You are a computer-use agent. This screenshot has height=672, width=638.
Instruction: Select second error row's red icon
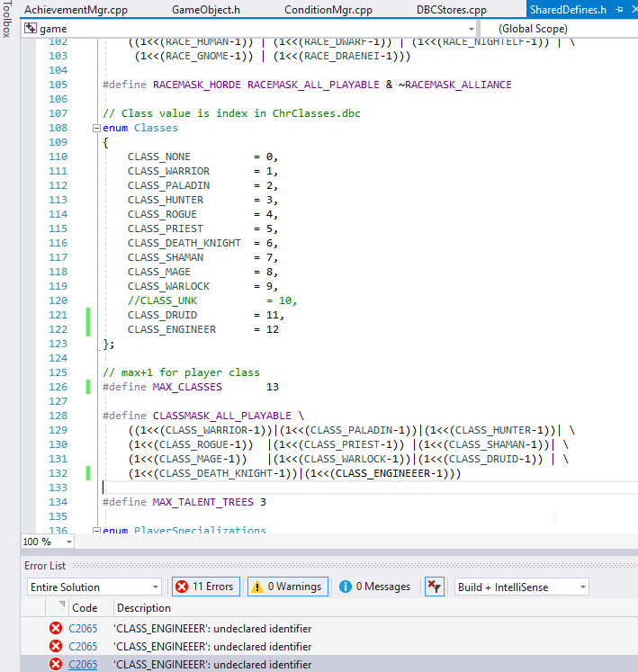pos(55,646)
